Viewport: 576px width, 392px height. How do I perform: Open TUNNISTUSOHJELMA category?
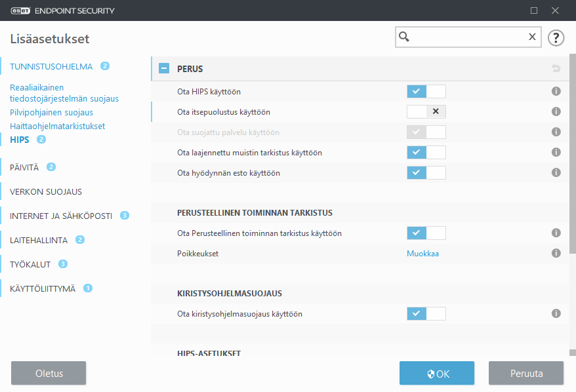51,67
